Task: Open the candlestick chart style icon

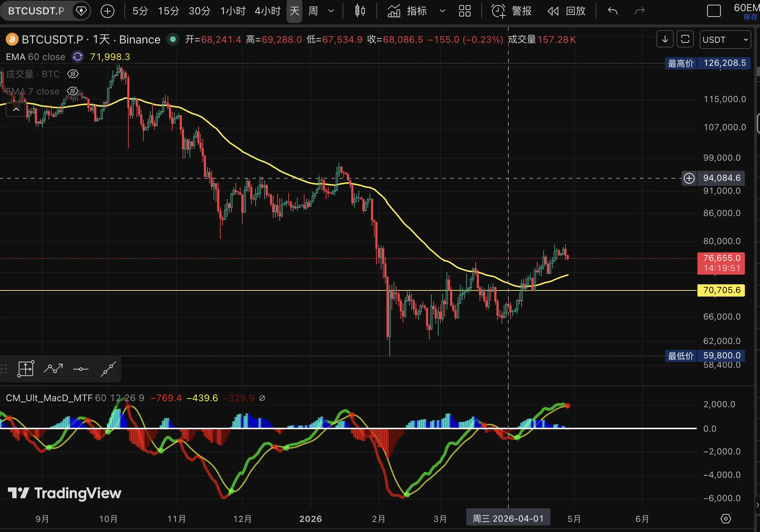Action: coord(360,11)
